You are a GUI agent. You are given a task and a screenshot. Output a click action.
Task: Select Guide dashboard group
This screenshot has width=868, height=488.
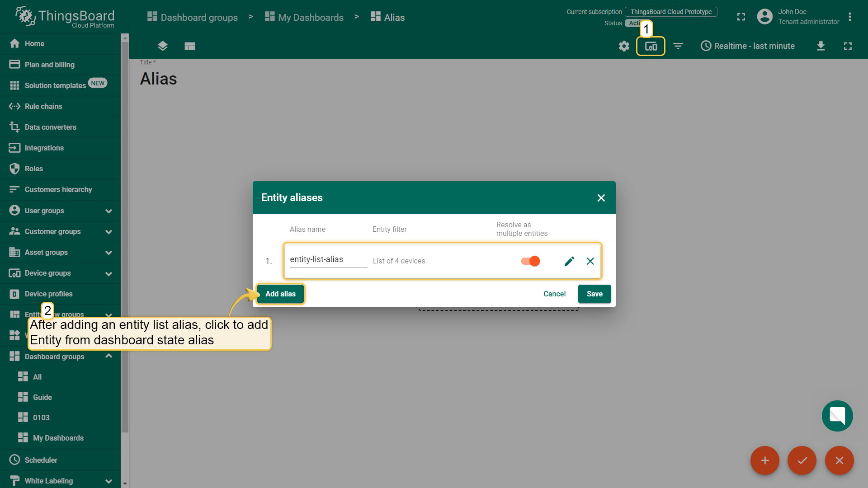coord(61,397)
